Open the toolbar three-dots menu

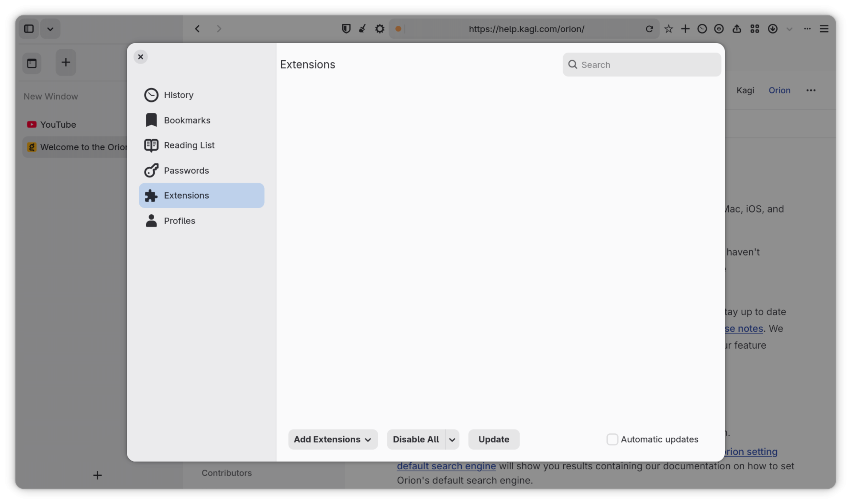(808, 29)
